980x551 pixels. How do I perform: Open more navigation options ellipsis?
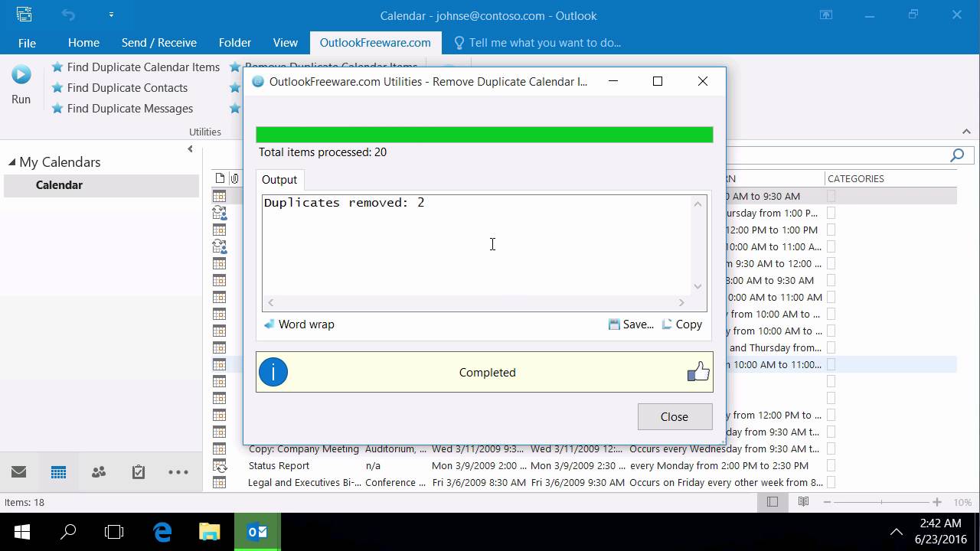tap(178, 472)
